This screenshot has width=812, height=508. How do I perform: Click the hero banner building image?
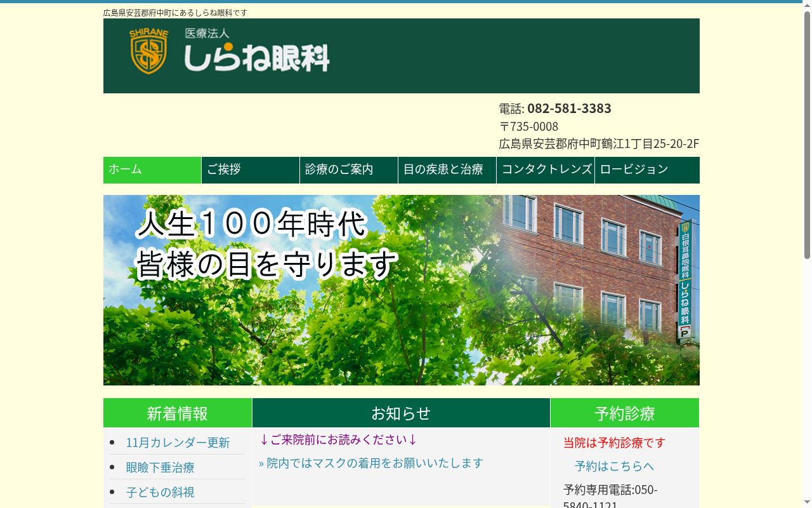[402, 290]
